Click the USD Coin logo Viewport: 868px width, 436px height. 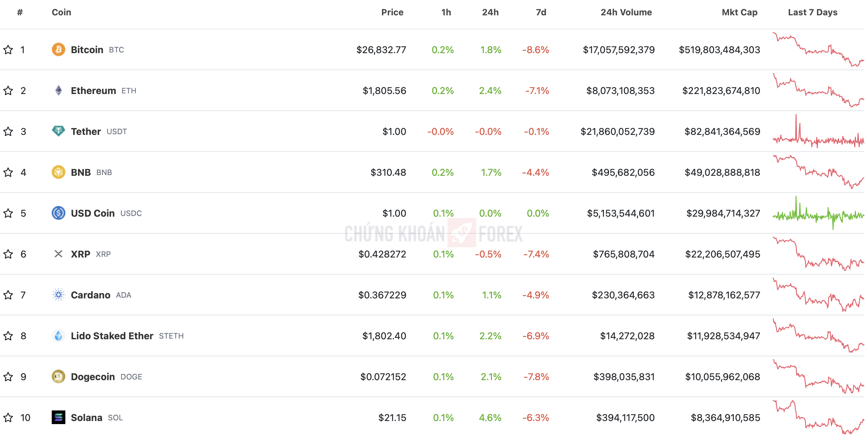click(x=58, y=213)
